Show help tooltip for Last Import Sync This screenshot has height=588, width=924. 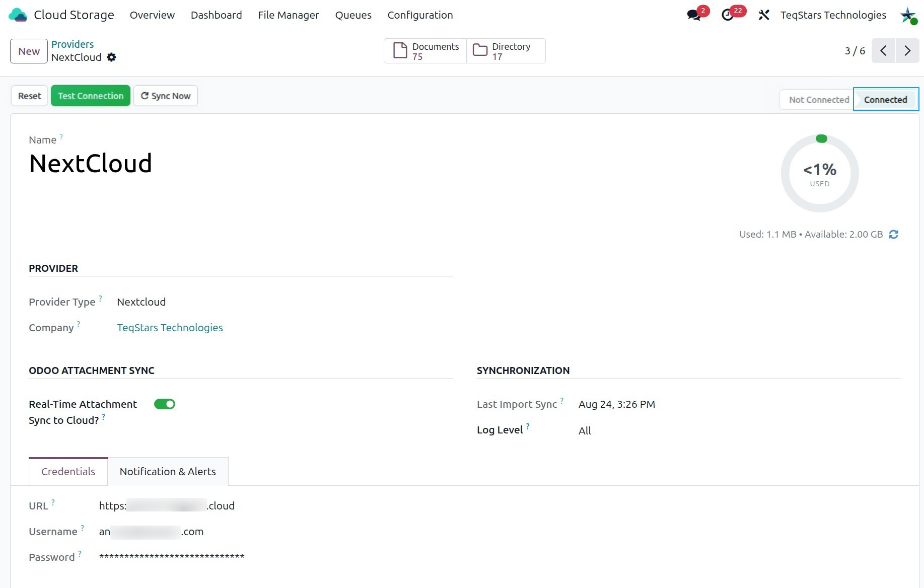(562, 401)
